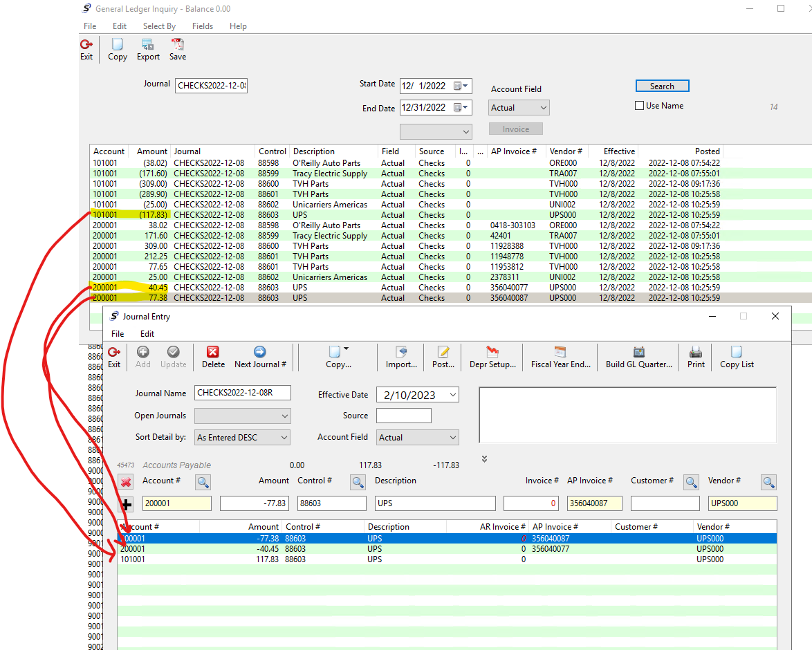Click the plus button to add line
This screenshot has height=650, width=812.
(126, 503)
